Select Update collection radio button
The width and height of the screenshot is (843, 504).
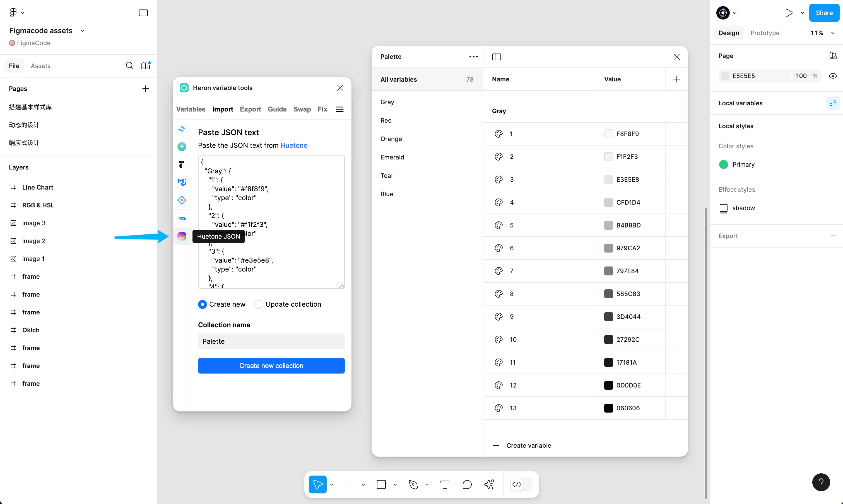point(259,304)
